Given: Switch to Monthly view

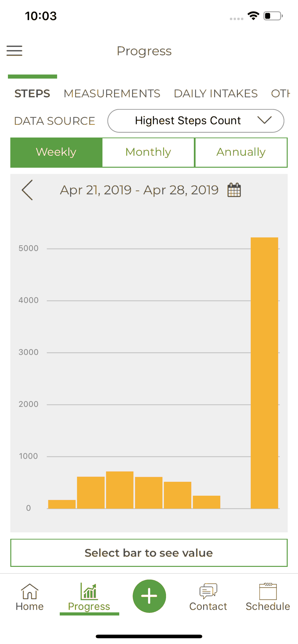Looking at the screenshot, I should [x=148, y=152].
